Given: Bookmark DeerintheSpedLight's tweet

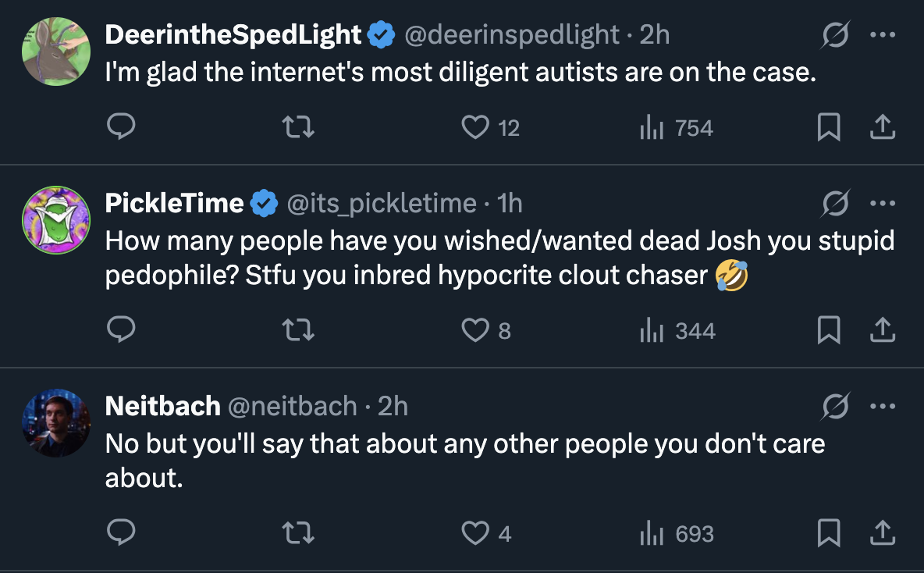Looking at the screenshot, I should click(x=828, y=127).
